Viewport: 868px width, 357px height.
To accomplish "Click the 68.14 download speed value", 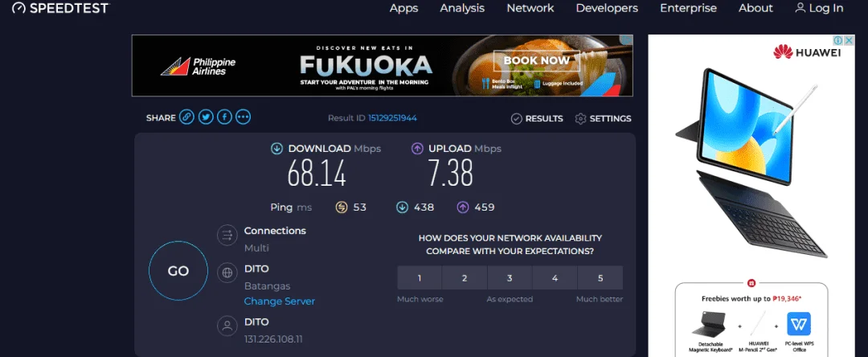I will click(x=317, y=172).
